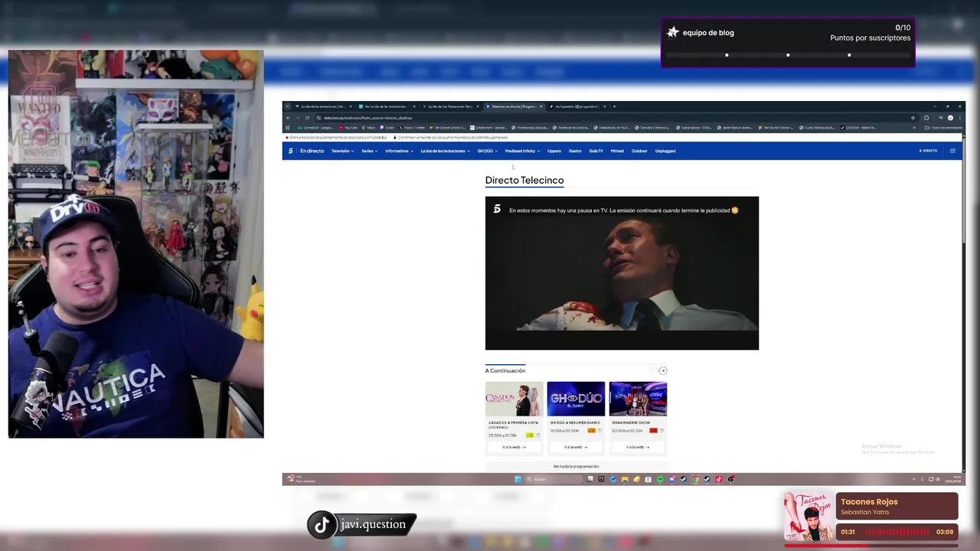Expand the Informativos dropdown menu
This screenshot has width=980, height=551.
[x=399, y=151]
